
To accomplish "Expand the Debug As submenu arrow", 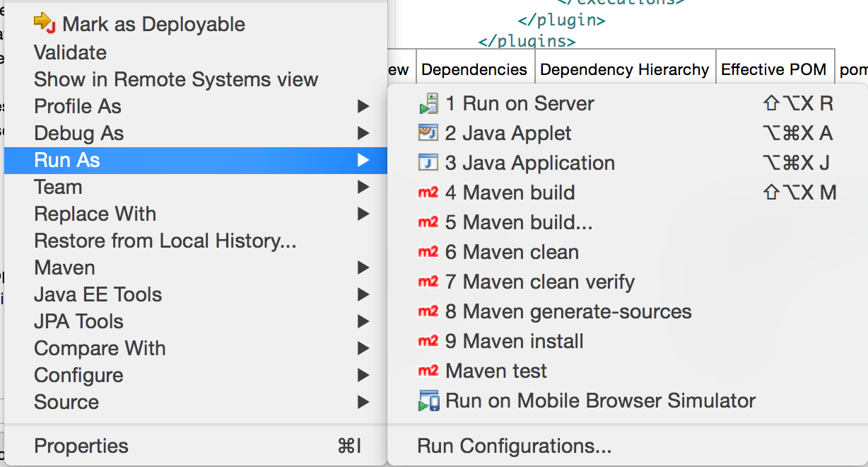I will [363, 134].
